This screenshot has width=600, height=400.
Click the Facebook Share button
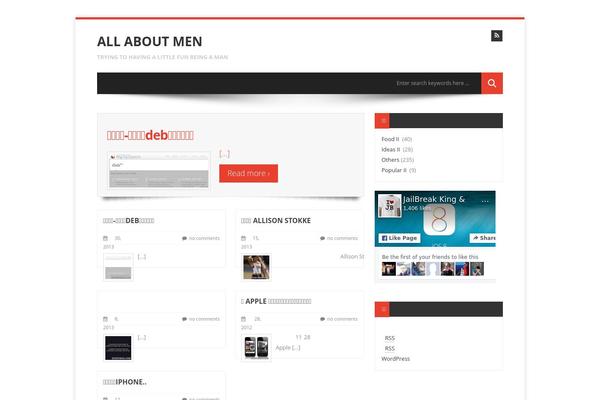(x=483, y=238)
